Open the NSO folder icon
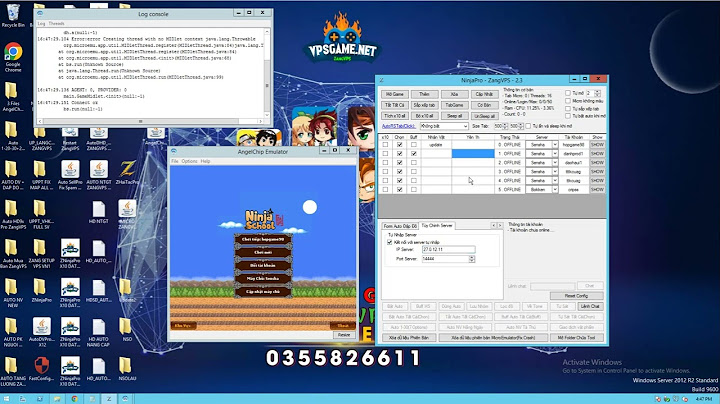Screen dimensions: 720x404 pos(127,330)
